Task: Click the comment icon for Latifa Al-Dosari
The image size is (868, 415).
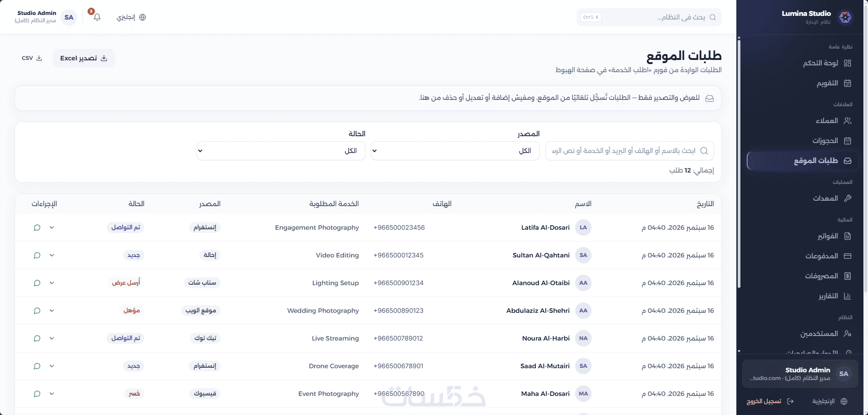Action: click(37, 227)
